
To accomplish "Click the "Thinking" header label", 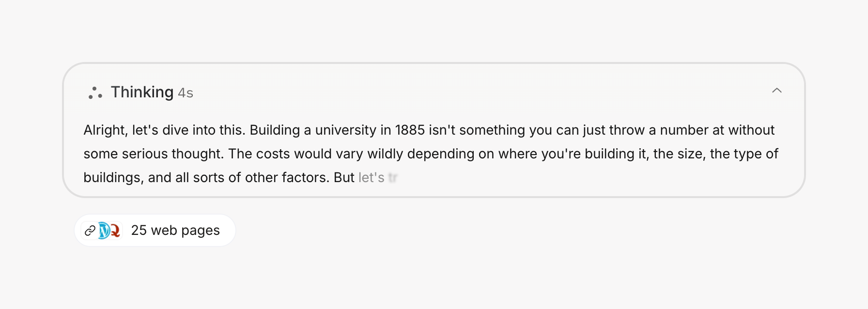I will [x=142, y=92].
